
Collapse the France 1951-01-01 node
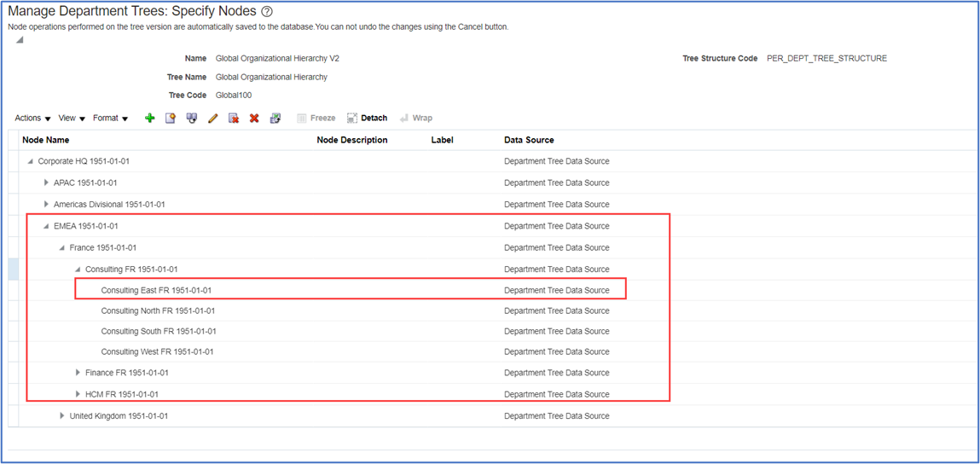click(62, 247)
